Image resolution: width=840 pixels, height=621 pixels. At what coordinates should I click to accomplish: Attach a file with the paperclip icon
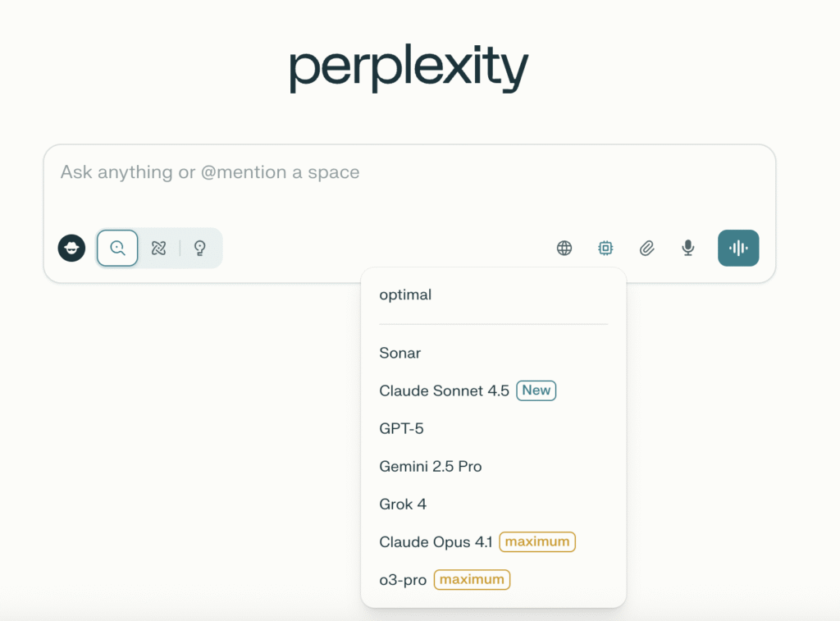647,248
